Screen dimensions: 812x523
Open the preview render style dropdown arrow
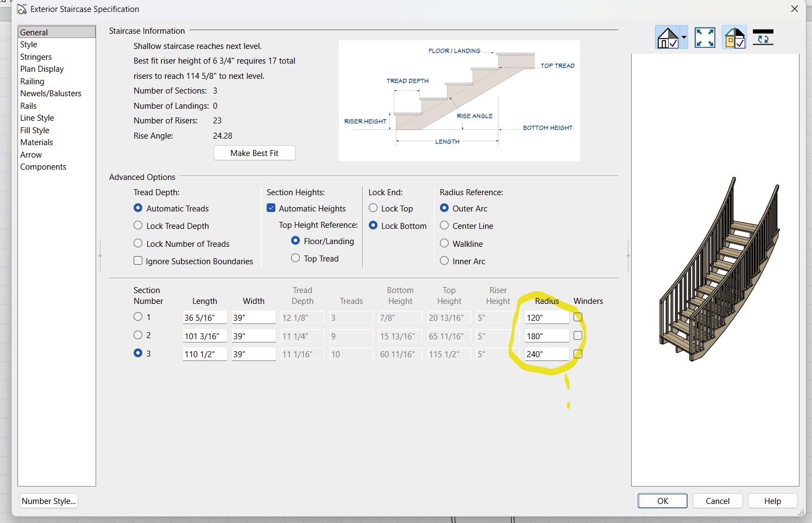pyautogui.click(x=684, y=38)
